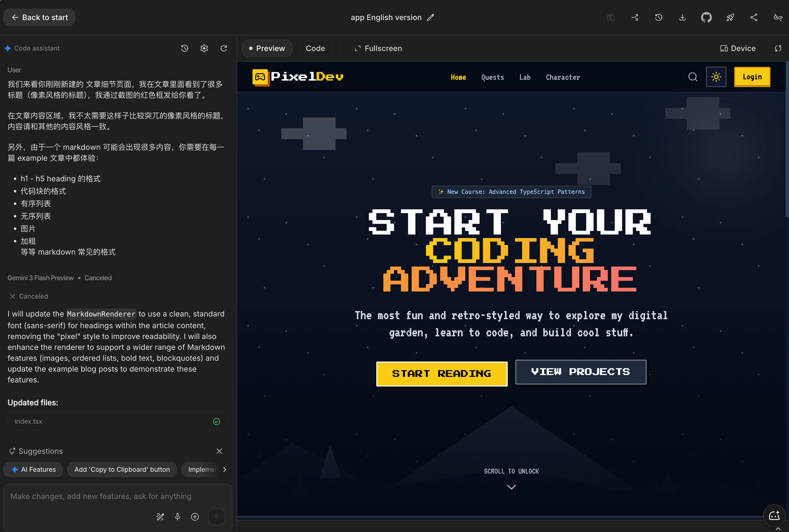The height and width of the screenshot is (532, 789).
Task: Click the share icon in top bar
Action: [x=754, y=17]
